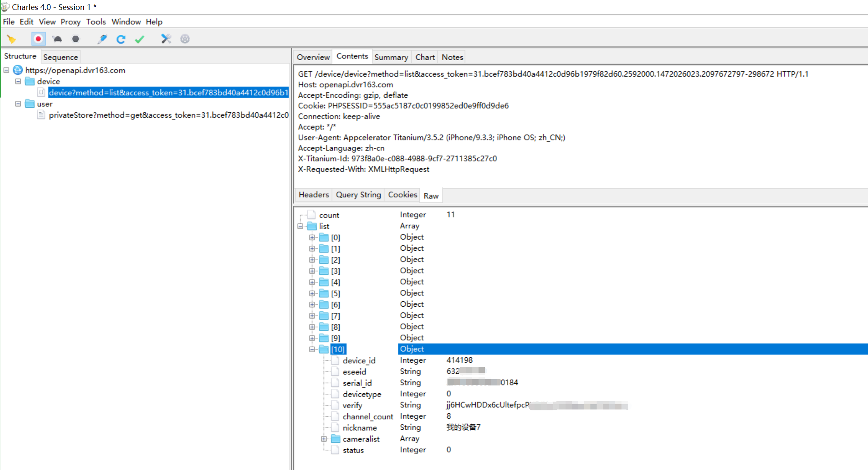Collapse the openapi.dvr163.com host node

7,70
